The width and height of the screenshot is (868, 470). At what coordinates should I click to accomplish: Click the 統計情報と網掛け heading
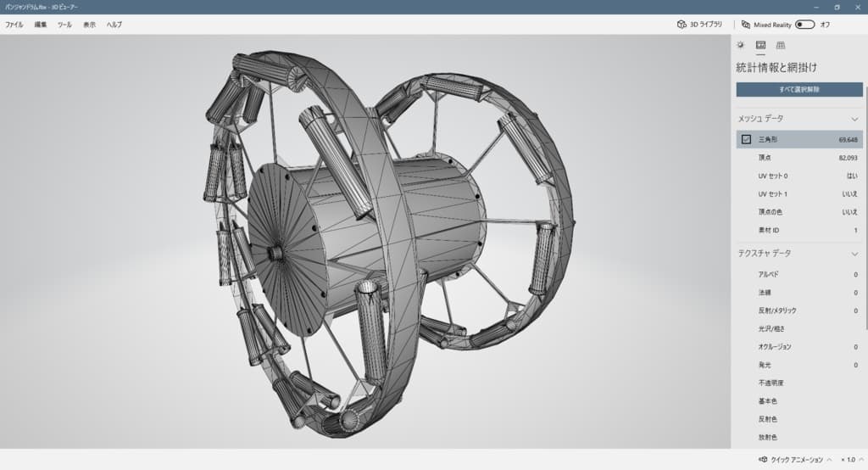(x=776, y=68)
